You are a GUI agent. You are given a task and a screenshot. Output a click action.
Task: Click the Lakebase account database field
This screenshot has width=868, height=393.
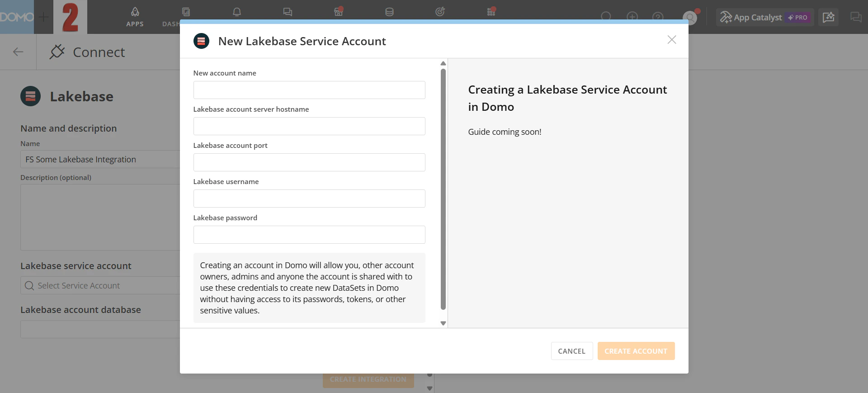[100, 329]
